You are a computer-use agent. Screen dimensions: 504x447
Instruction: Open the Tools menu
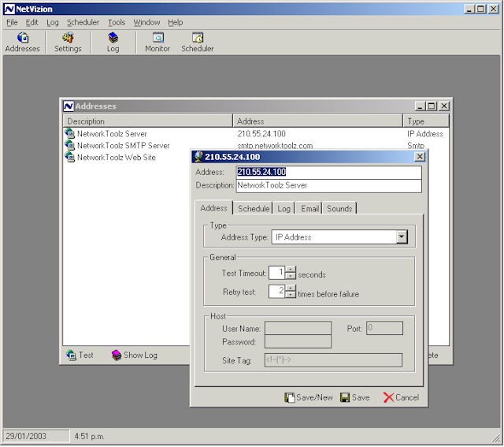tap(117, 23)
